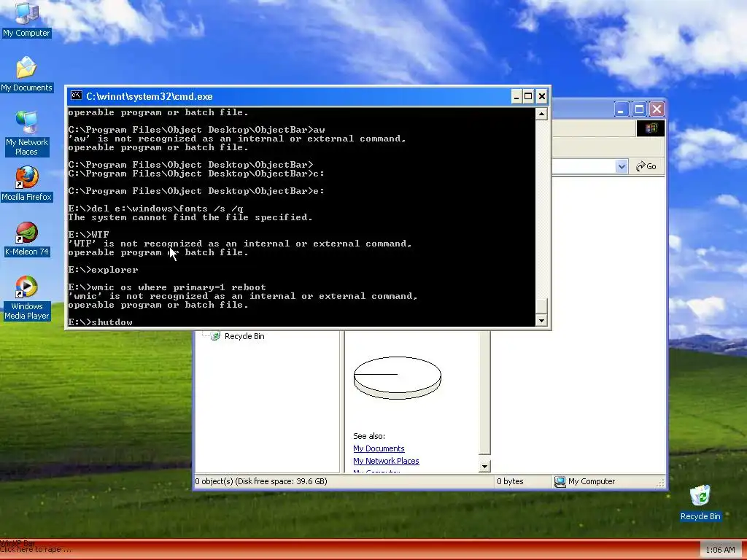Maximize the Explorer window behind cmd
The image size is (747, 560).
639,109
